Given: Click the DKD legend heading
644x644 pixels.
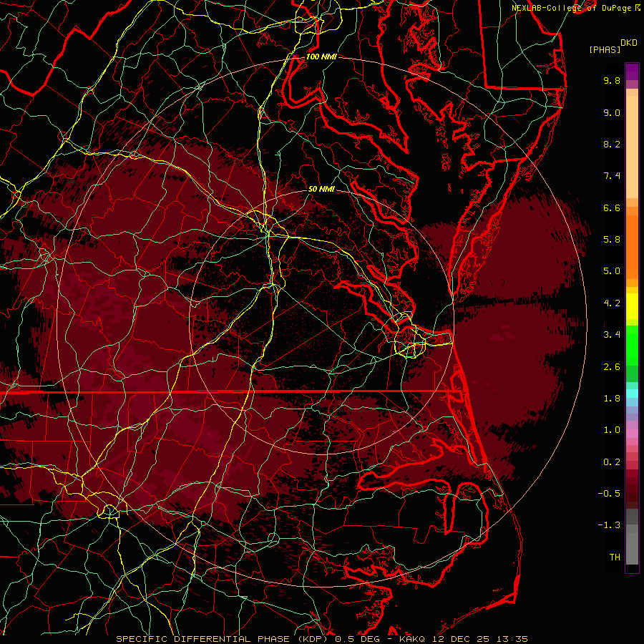Looking at the screenshot, I should [x=628, y=43].
